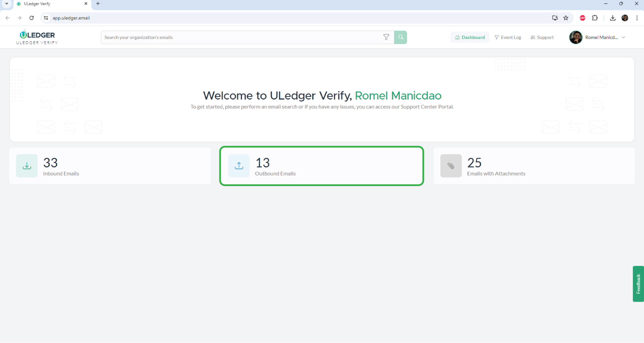Click the ULEDGER VERIFY subtitle text
644x343 pixels.
(x=37, y=43)
